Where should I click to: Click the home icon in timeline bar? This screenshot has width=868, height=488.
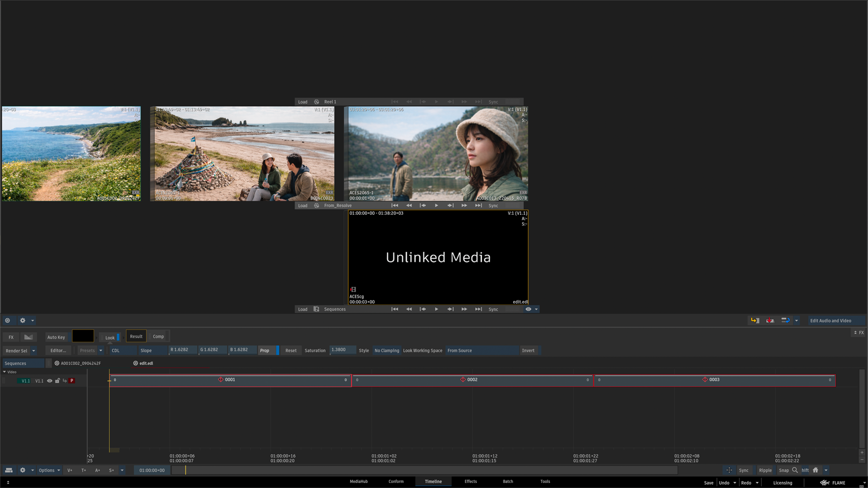point(815,470)
